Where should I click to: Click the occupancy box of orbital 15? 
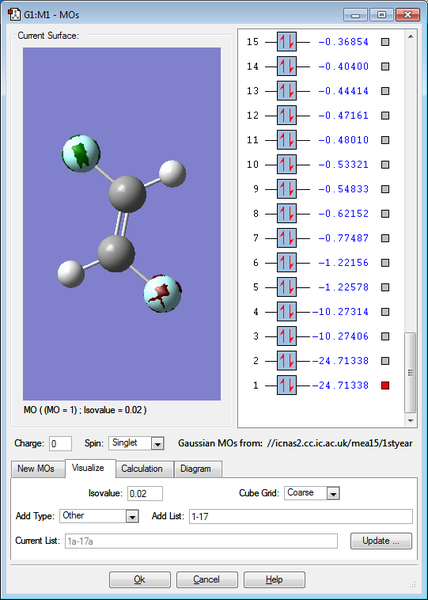point(286,42)
